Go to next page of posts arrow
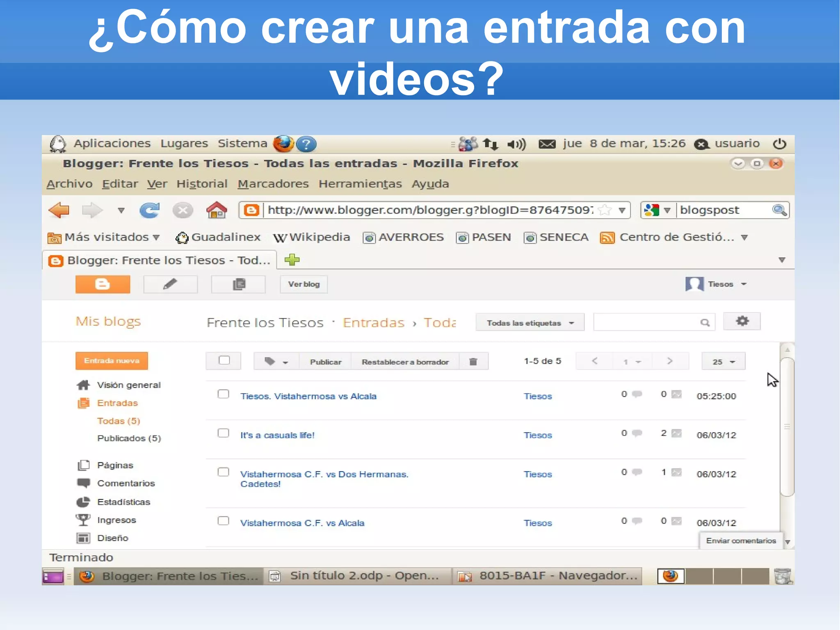Viewport: 840px width, 630px height. [x=669, y=361]
